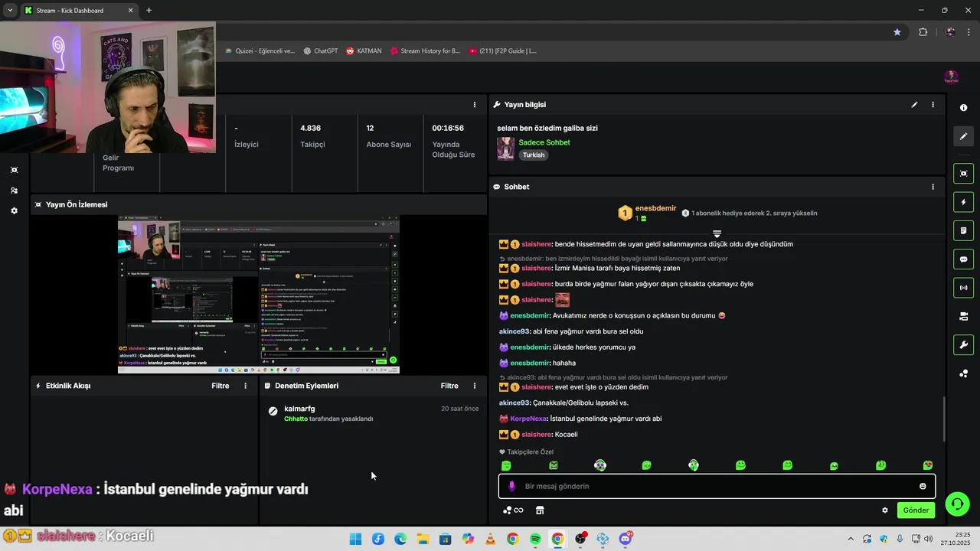Open the Chrome profile avatar
The width and height of the screenshot is (980, 551).
[950, 32]
